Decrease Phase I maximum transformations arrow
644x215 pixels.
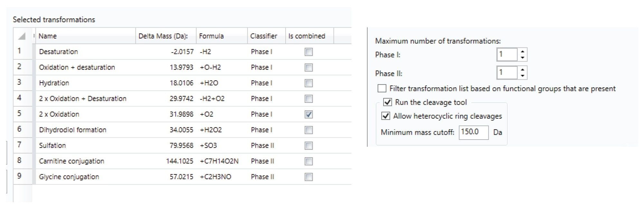tap(522, 58)
